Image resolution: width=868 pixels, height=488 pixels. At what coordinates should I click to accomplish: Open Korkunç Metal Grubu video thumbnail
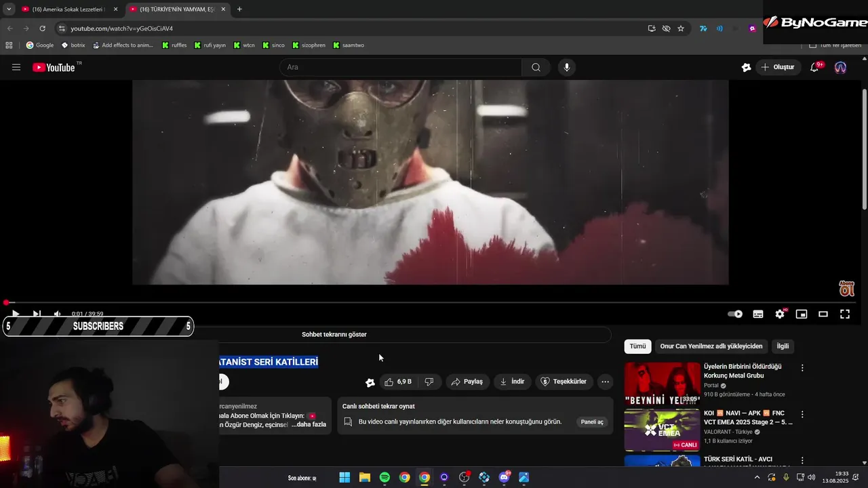tap(662, 383)
